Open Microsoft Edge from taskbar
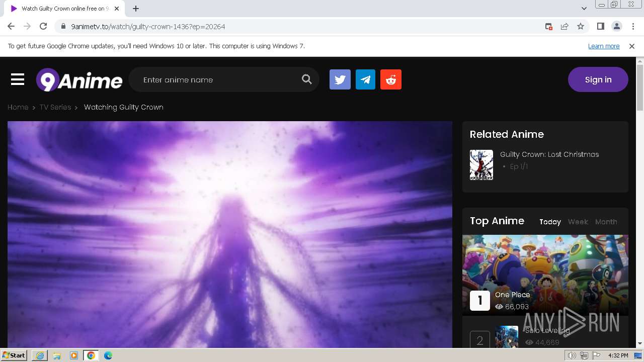The image size is (644, 362). pyautogui.click(x=108, y=355)
